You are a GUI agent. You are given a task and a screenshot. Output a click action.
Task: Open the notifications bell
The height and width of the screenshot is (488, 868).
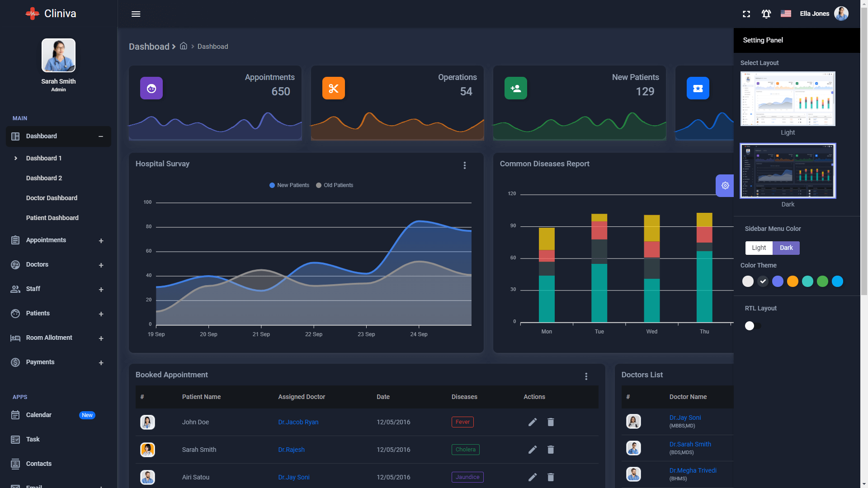[x=766, y=14]
